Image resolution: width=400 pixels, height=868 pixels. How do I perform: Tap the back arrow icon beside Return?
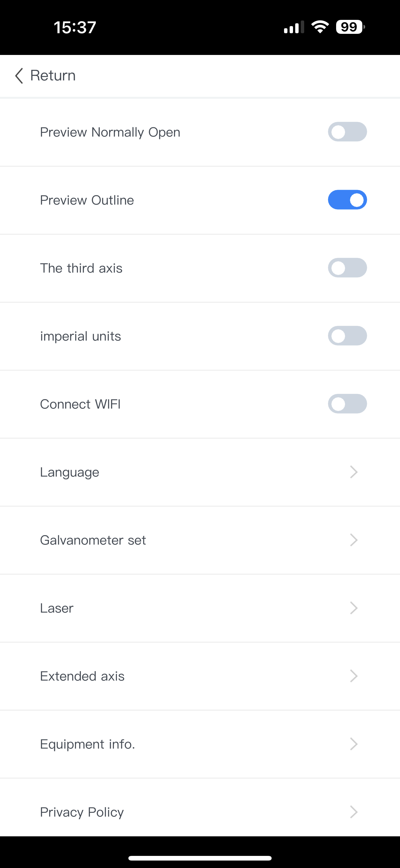click(19, 75)
